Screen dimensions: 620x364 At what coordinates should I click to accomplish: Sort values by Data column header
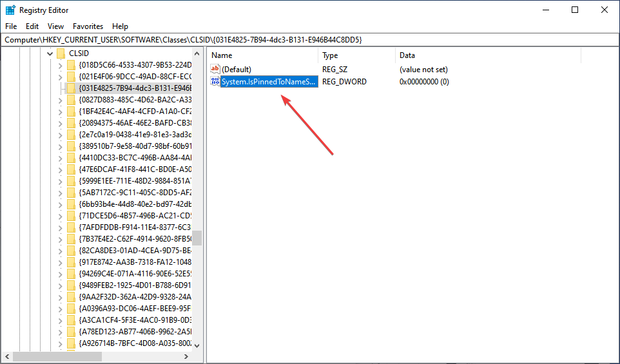[x=488, y=55]
